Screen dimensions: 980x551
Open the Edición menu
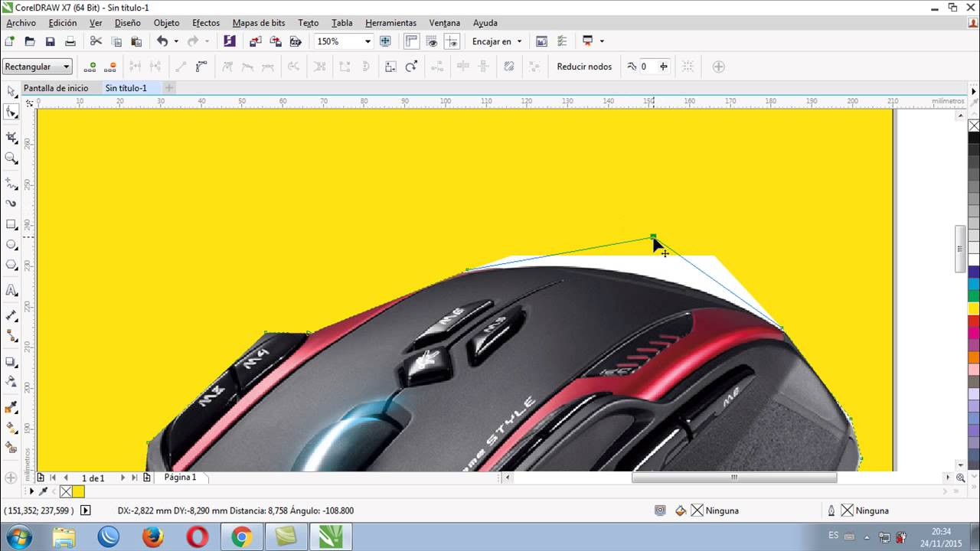(63, 23)
